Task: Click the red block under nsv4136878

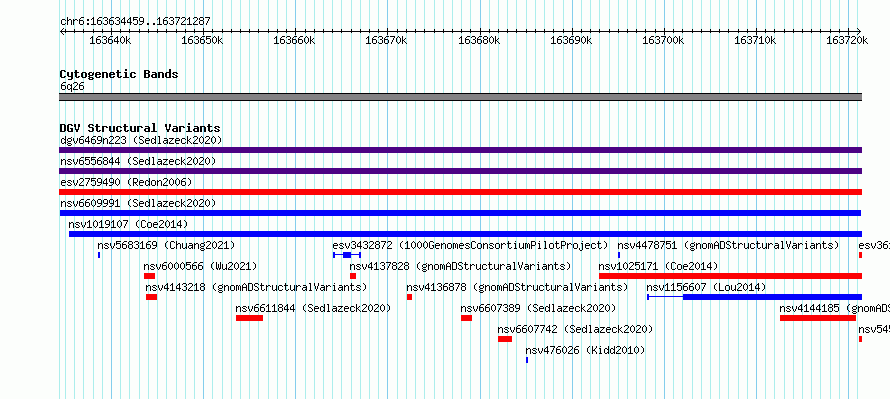Action: [x=409, y=297]
